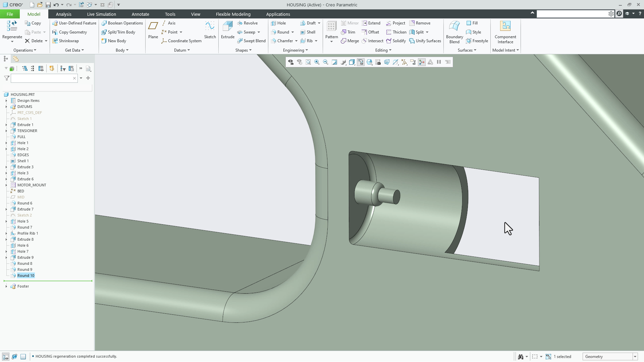This screenshot has width=644, height=362.
Task: Click the Hole tool in Engineering
Action: 278,23
